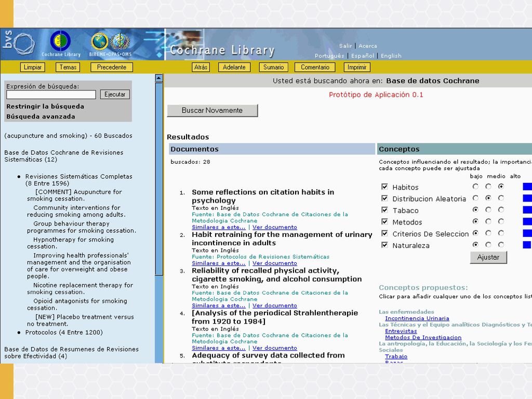The image size is (532, 399).
Task: Click the left panel scrollbar up arrow
Action: pyautogui.click(x=159, y=78)
